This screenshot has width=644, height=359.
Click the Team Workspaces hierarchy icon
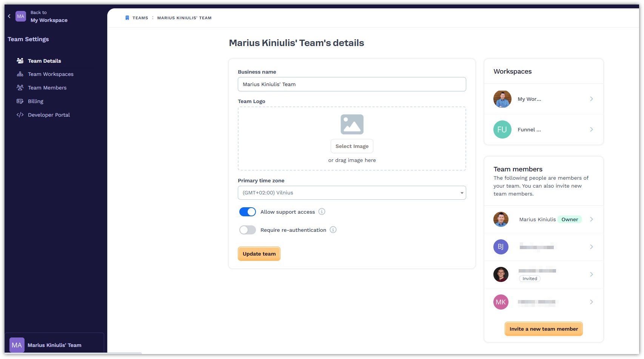click(x=20, y=74)
